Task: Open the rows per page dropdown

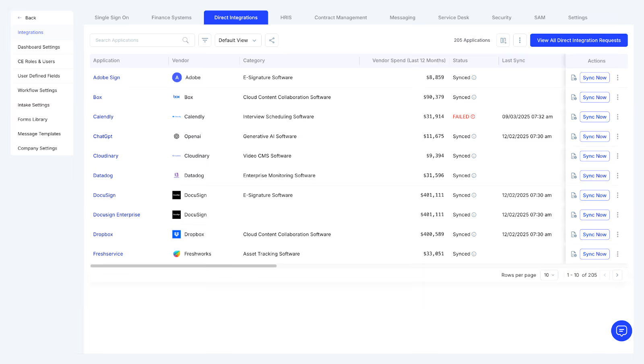Action: pos(549,275)
